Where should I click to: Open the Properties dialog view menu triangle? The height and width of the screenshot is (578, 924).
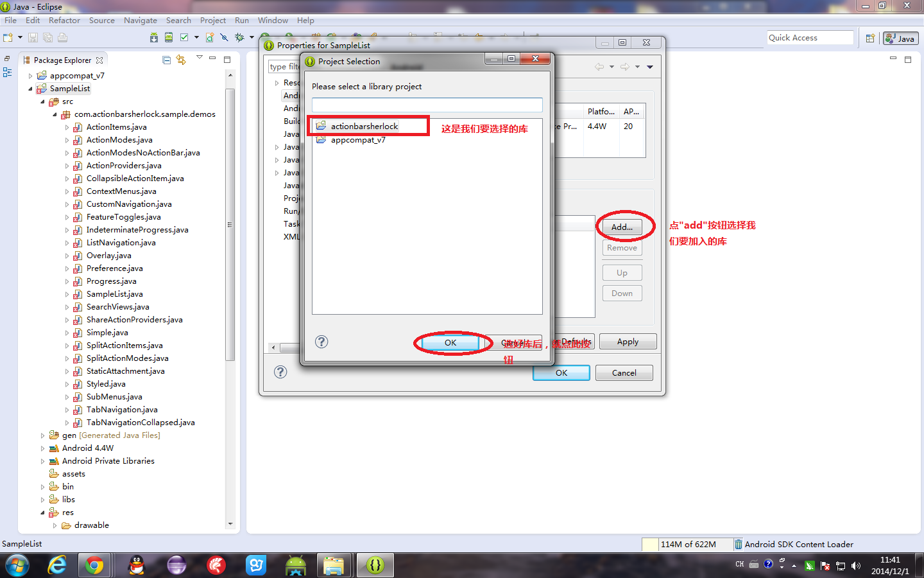tap(650, 67)
